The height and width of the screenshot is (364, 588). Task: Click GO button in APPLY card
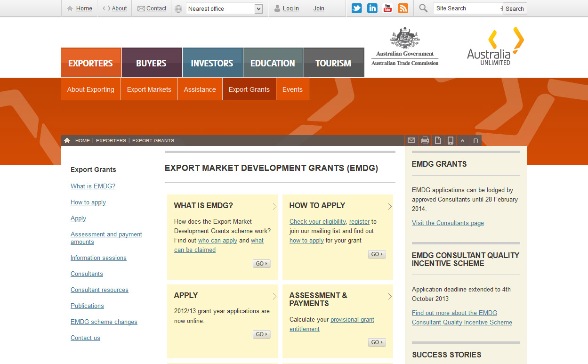tap(262, 334)
